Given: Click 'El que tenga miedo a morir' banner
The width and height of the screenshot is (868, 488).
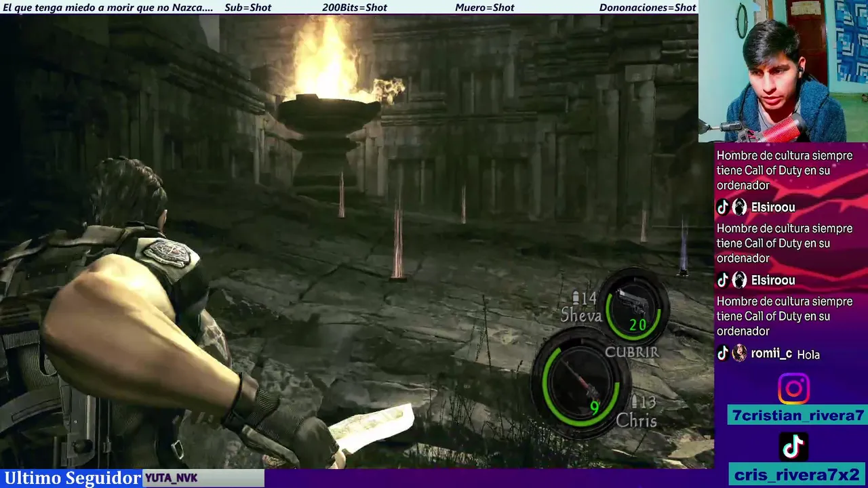Looking at the screenshot, I should click(107, 7).
